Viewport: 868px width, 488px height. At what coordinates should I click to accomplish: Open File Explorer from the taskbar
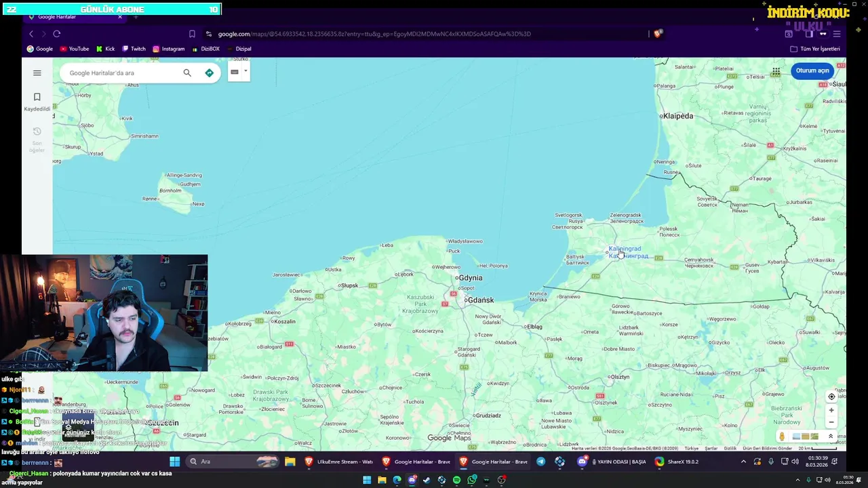click(290, 462)
